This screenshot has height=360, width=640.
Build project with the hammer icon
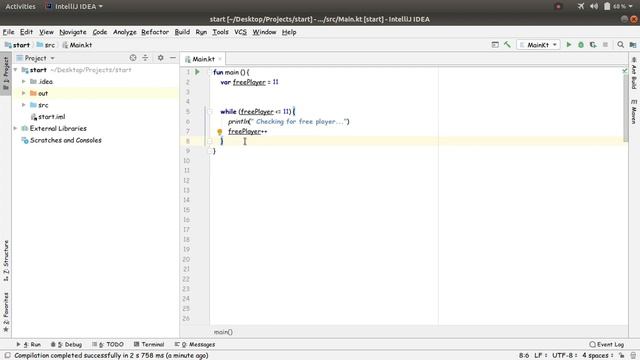(x=507, y=45)
